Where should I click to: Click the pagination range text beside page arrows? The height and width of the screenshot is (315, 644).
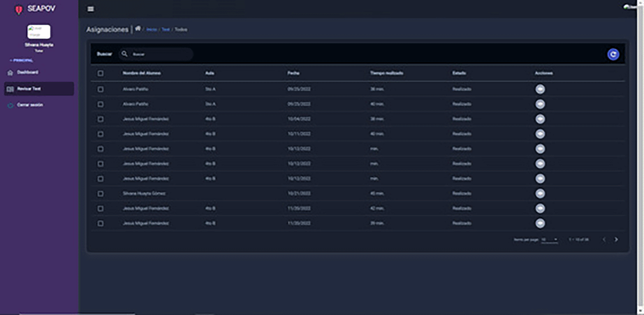pos(579,239)
